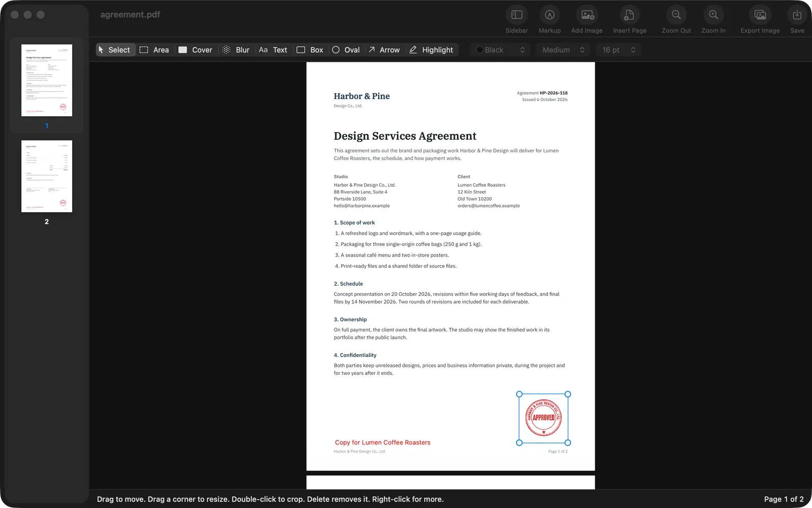Click the black color swatch circle
812x508 pixels.
tap(480, 50)
